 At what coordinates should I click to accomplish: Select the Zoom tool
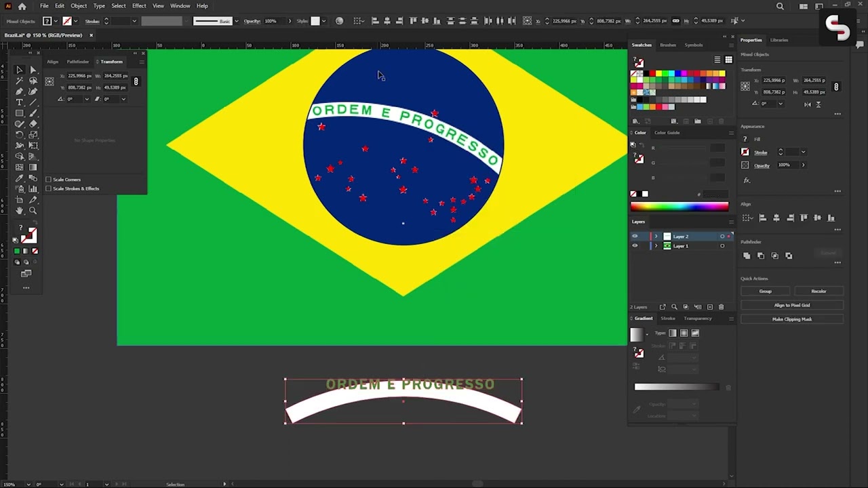click(33, 211)
